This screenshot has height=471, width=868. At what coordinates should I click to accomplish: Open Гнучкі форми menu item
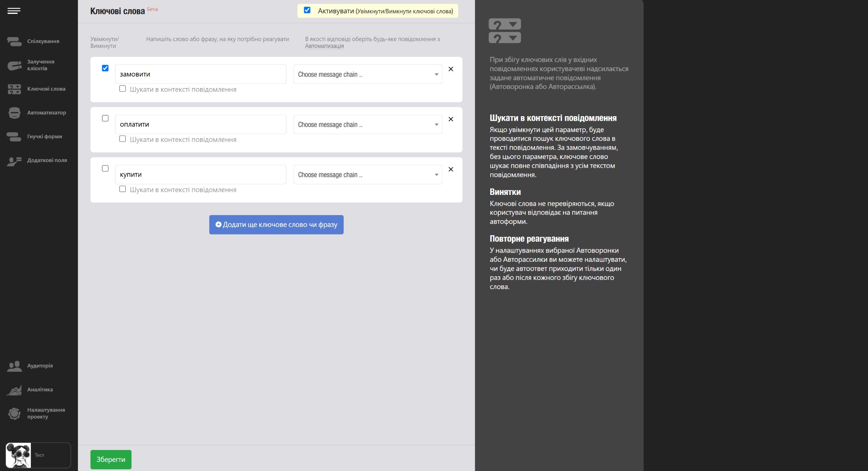pyautogui.click(x=45, y=136)
